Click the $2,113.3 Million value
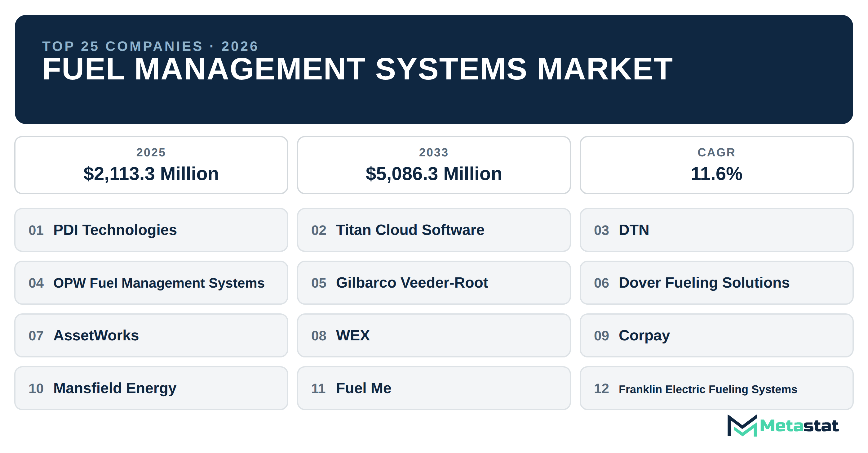This screenshot has width=868, height=453. [151, 174]
